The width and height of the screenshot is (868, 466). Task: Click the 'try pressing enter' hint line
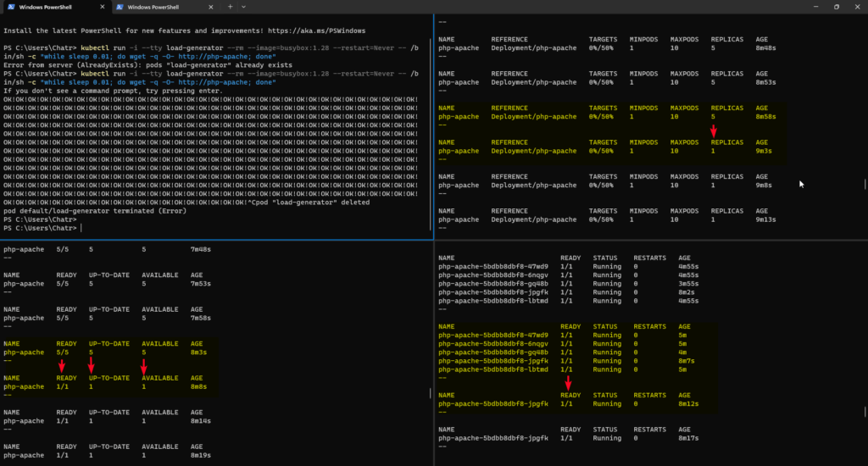tap(113, 91)
